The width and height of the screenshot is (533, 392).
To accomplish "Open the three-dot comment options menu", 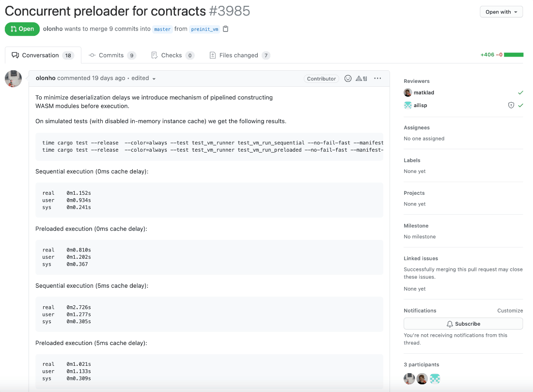I will click(377, 78).
